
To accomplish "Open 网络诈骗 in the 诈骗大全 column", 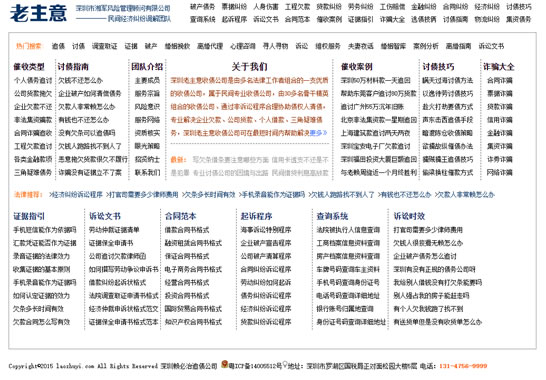I will (x=500, y=172).
